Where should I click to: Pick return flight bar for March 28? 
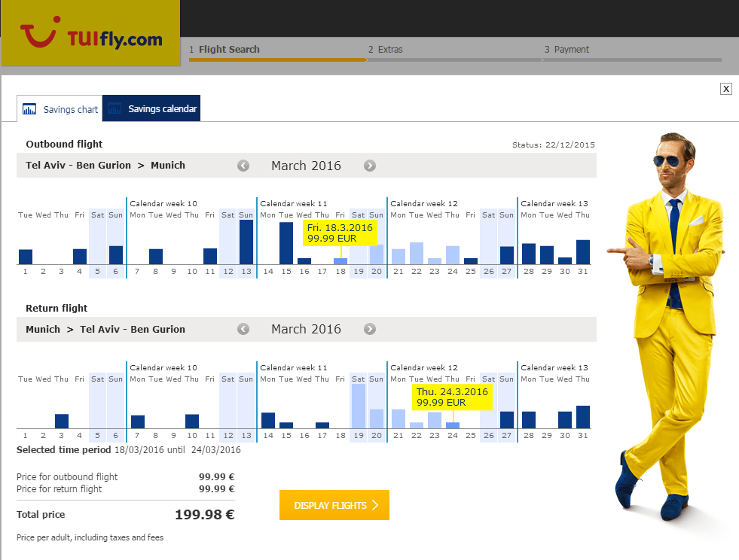pyautogui.click(x=529, y=420)
